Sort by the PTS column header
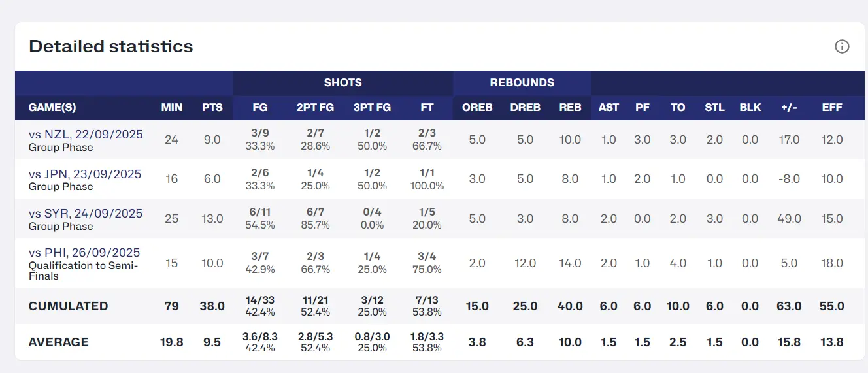The image size is (868, 373). click(x=212, y=107)
